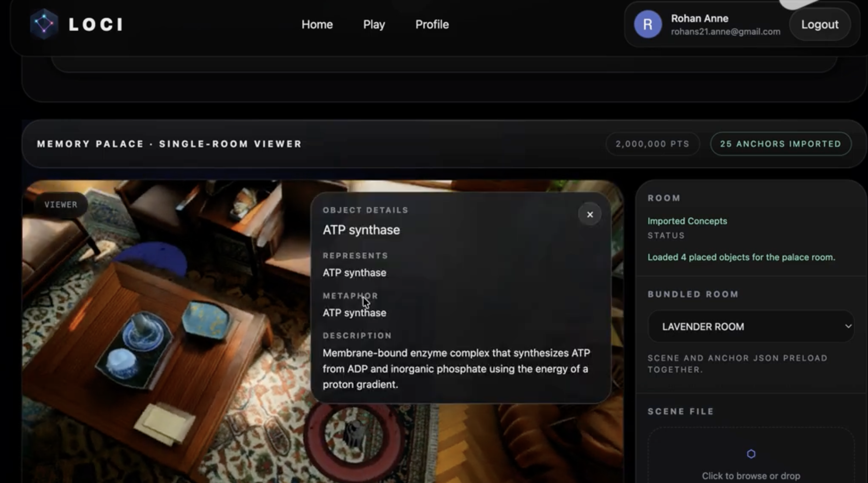This screenshot has width=868, height=483.
Task: Open the Profile page
Action: pyautogui.click(x=432, y=24)
